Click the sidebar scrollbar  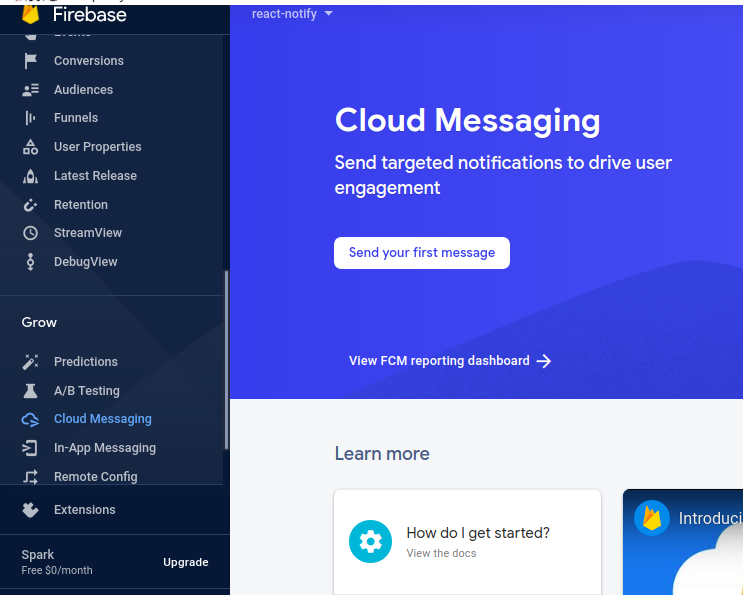coord(227,360)
